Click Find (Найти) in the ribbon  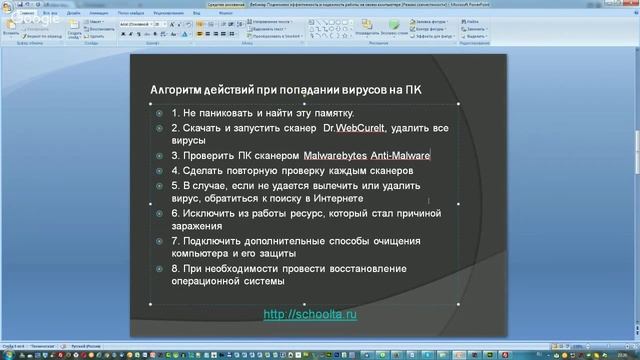(470, 22)
